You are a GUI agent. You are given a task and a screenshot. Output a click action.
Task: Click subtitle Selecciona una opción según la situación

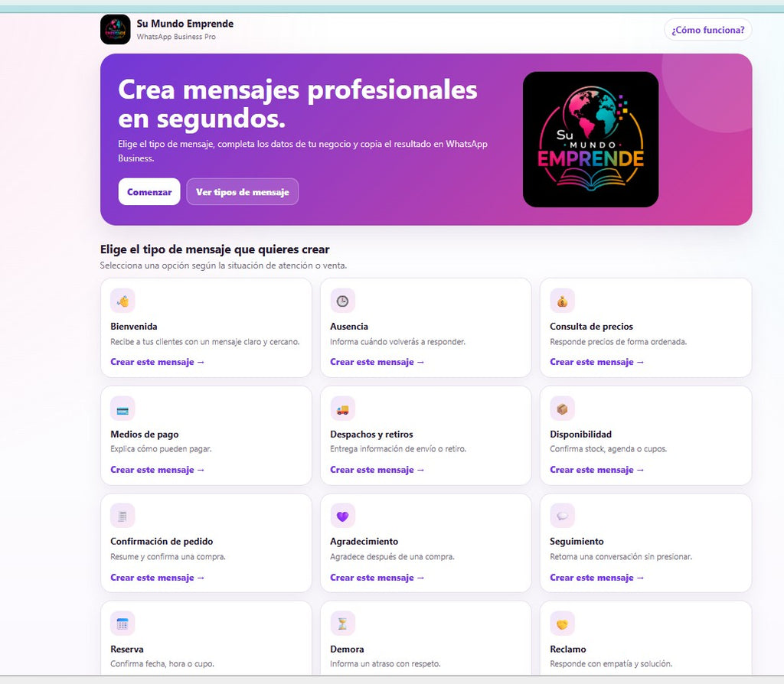point(224,265)
